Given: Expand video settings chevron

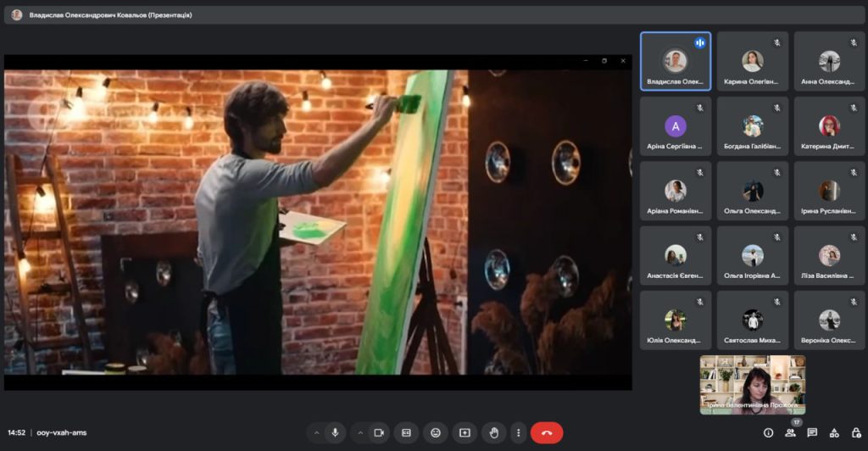Looking at the screenshot, I should [x=359, y=432].
